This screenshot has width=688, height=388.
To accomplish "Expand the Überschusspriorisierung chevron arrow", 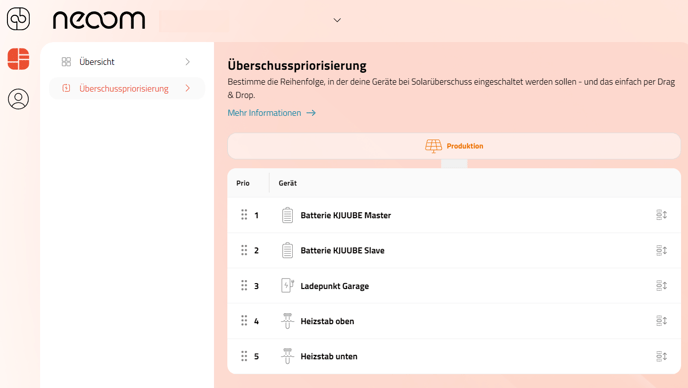I will (188, 88).
